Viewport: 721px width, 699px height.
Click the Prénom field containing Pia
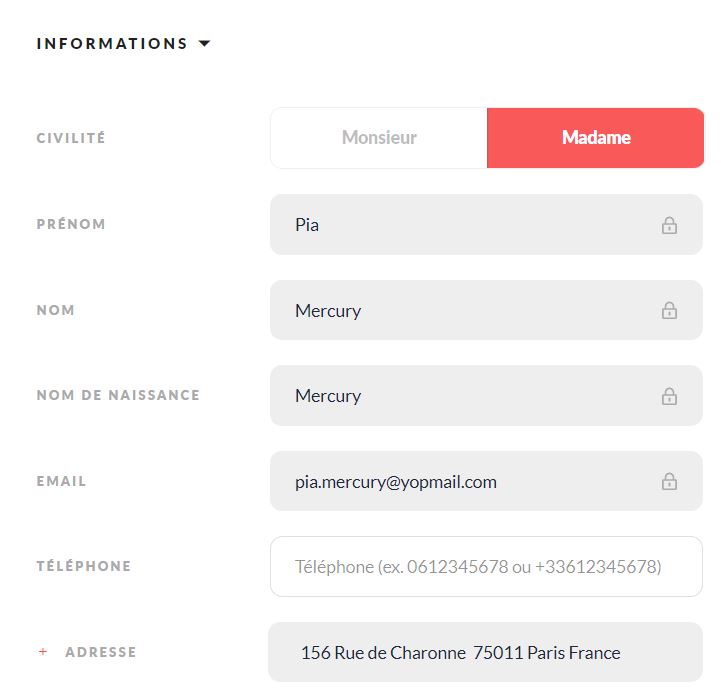pyautogui.click(x=486, y=224)
